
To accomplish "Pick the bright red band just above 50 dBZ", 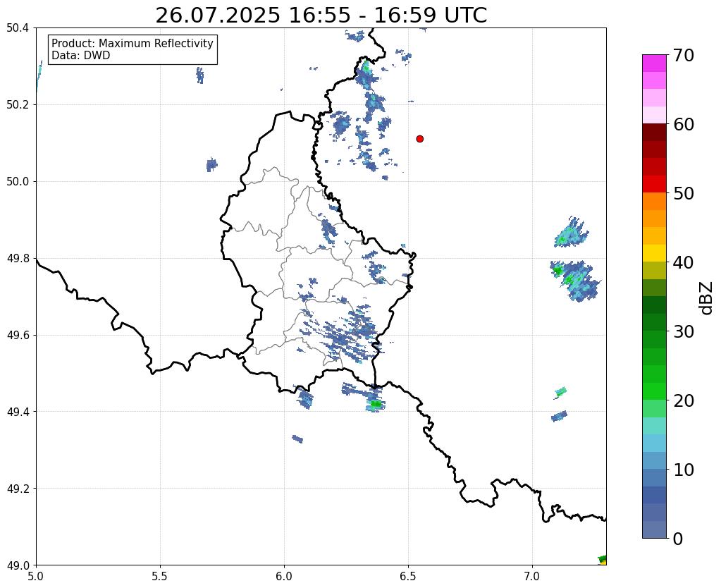I will 654,184.
